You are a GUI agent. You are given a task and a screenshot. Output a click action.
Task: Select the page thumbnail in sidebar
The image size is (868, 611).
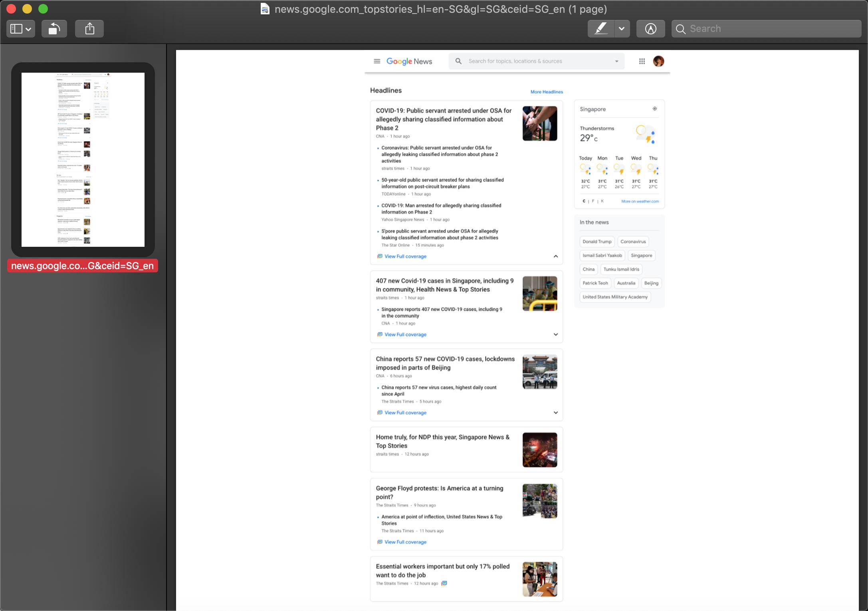tap(83, 160)
